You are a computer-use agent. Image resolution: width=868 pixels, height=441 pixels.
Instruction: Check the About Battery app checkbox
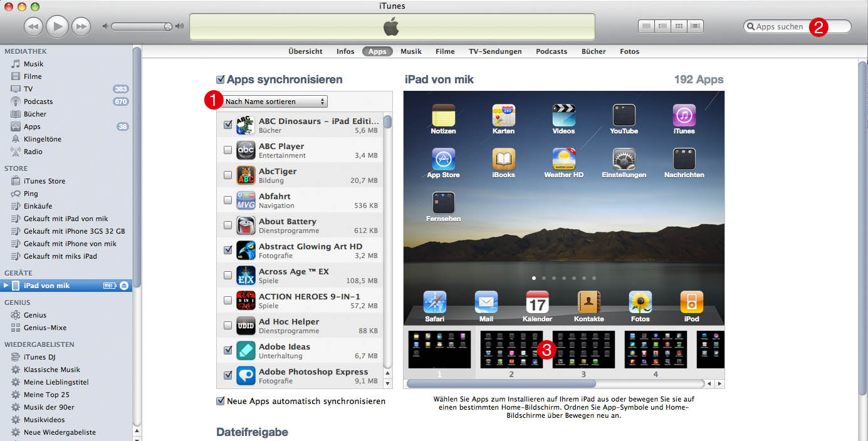point(227,225)
